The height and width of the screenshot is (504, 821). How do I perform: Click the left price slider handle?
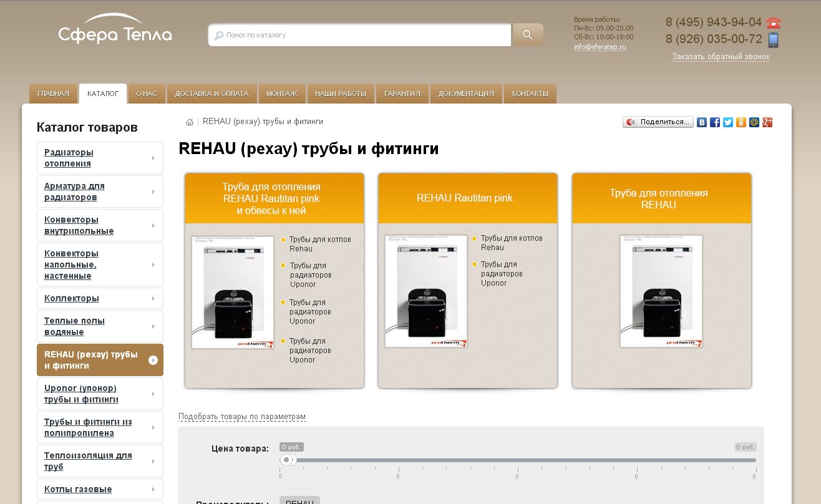[x=286, y=460]
